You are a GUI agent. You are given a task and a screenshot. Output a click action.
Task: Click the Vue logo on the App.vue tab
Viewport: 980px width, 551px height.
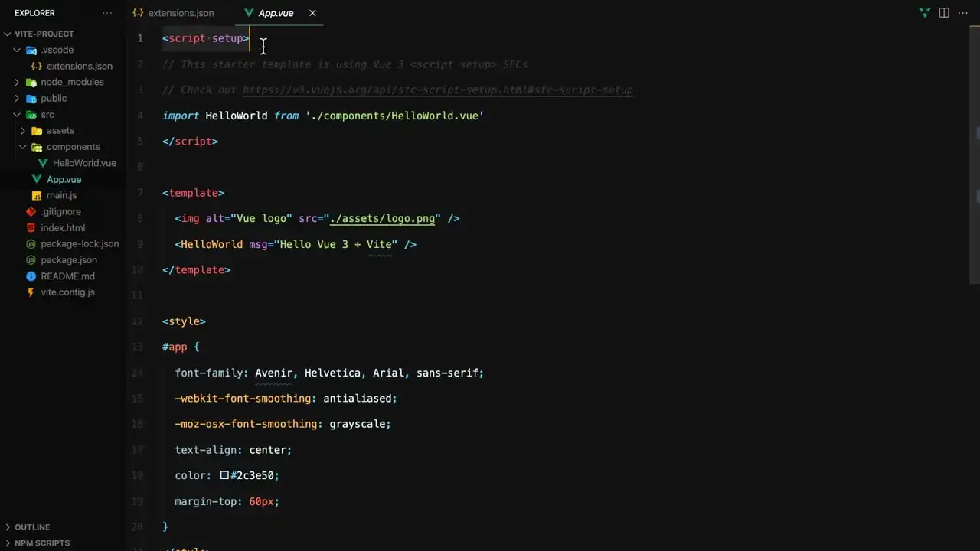point(249,13)
